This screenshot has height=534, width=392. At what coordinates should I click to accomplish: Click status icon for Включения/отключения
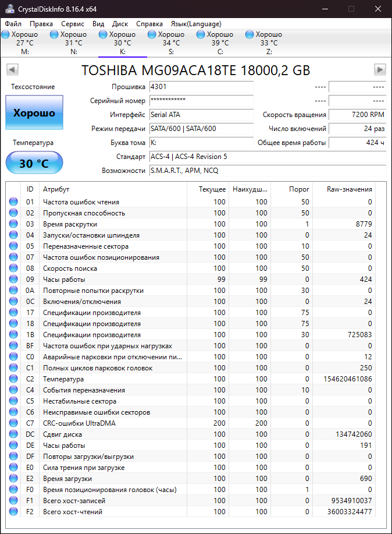point(13,302)
